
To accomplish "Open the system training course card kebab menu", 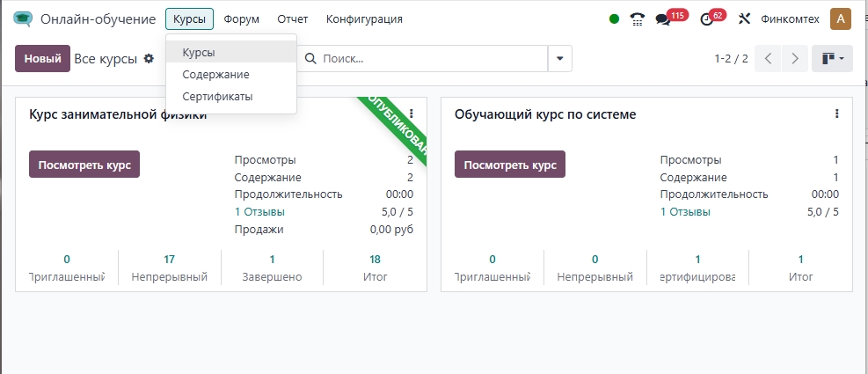I will pyautogui.click(x=836, y=114).
